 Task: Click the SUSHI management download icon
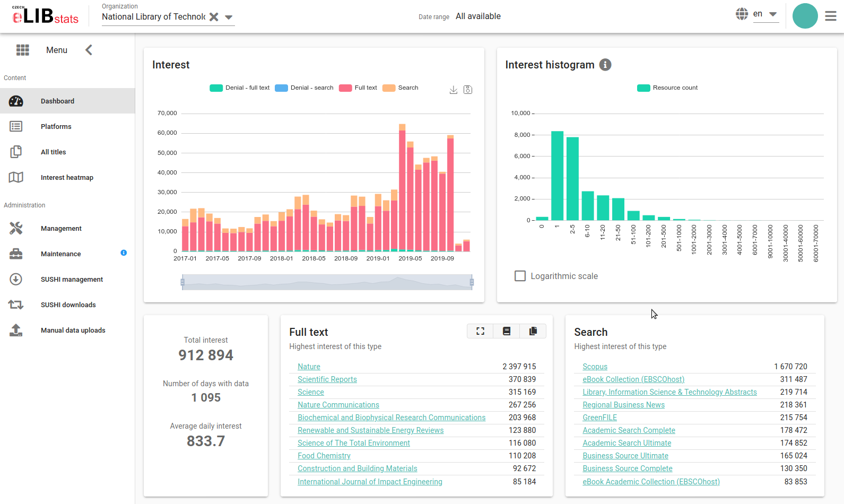pos(16,279)
